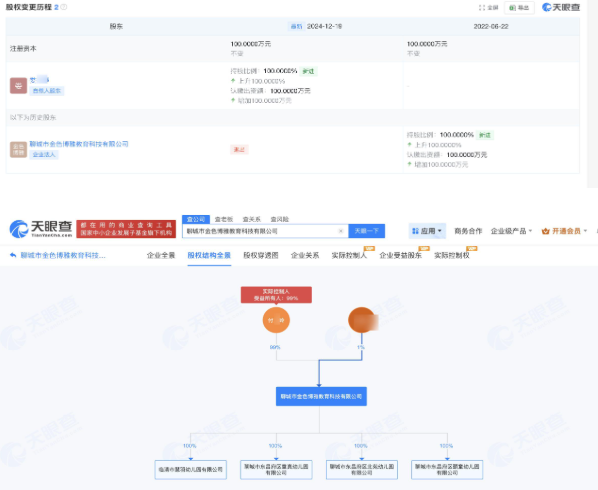
Task: Switch to the 股权穿透图 tab
Action: pos(261,255)
